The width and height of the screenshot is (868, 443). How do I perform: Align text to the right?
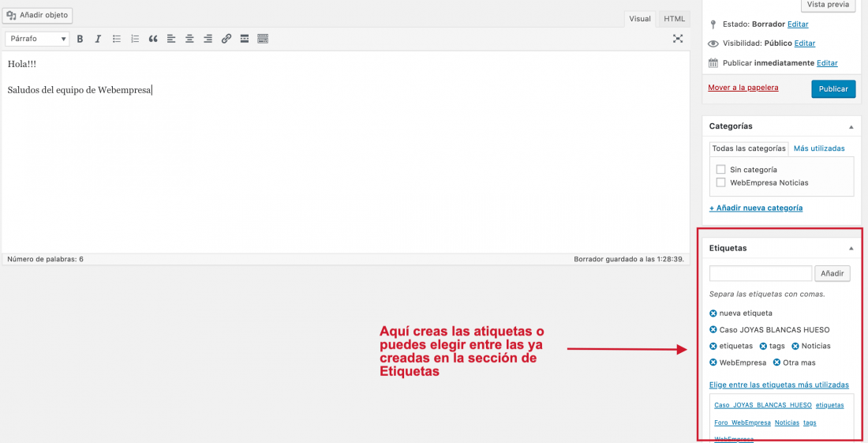(x=208, y=39)
